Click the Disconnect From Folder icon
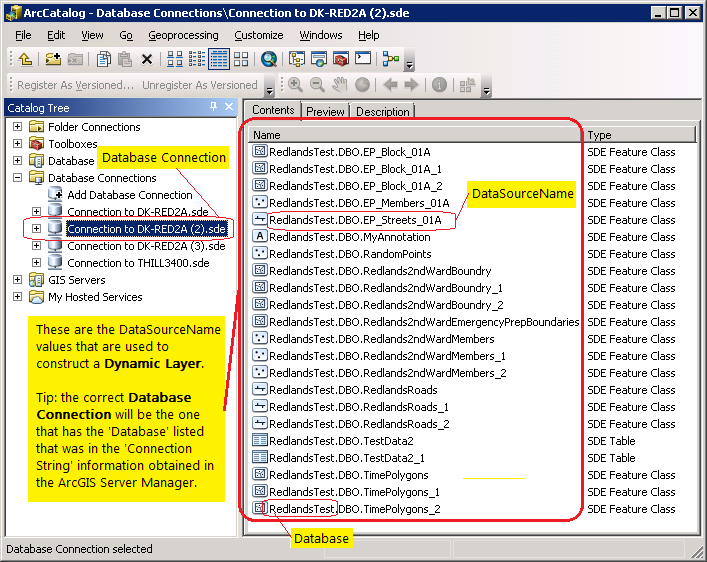This screenshot has height=562, width=707. [x=75, y=59]
